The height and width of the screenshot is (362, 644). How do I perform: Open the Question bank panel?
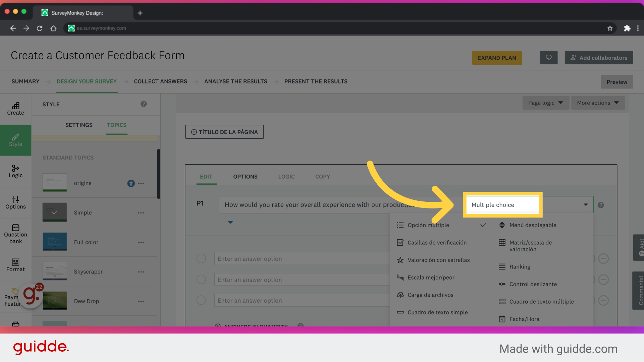pos(15,233)
